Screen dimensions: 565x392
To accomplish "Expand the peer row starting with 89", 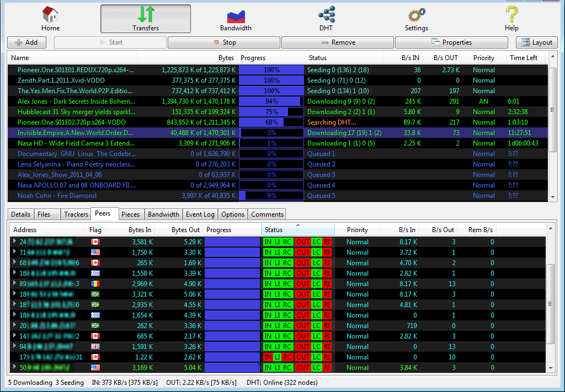I will pos(14,283).
